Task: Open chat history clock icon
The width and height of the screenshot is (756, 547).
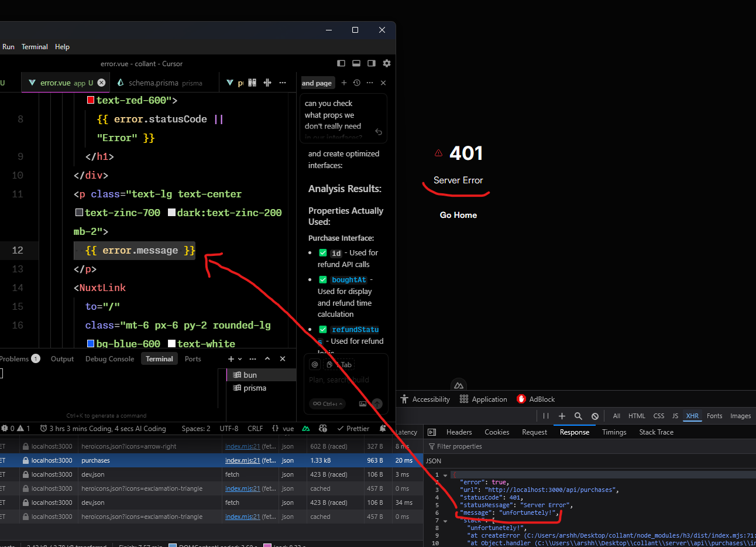Action: [x=357, y=83]
